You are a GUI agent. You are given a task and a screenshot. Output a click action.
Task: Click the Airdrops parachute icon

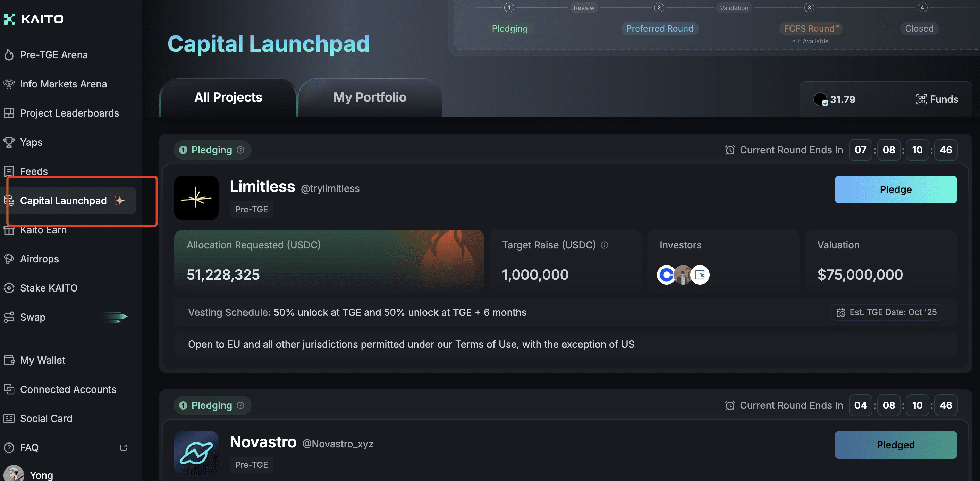9,259
